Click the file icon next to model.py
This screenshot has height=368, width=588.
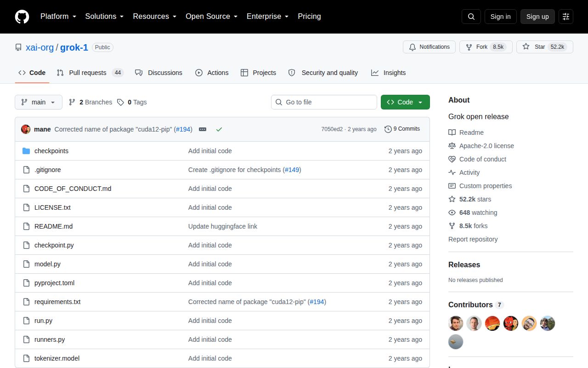[26, 264]
